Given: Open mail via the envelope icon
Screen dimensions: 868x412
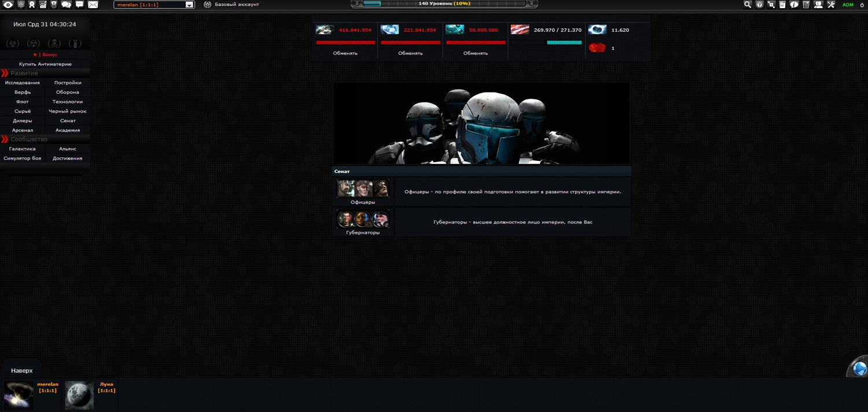Looking at the screenshot, I should click(93, 5).
